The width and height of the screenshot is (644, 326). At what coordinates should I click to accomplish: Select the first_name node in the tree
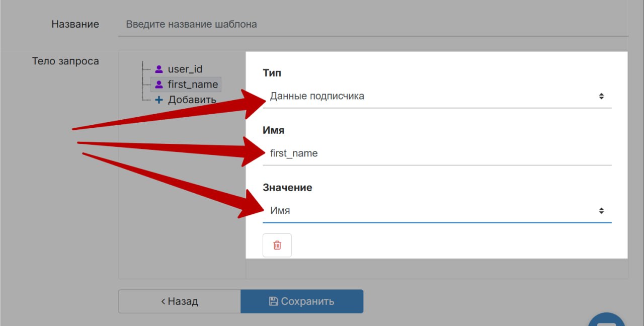pos(193,85)
